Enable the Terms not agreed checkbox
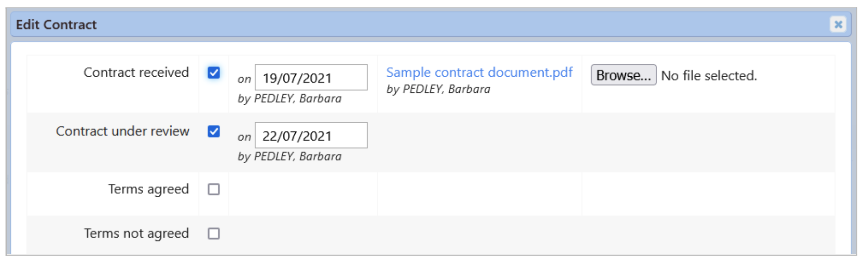 [x=214, y=234]
